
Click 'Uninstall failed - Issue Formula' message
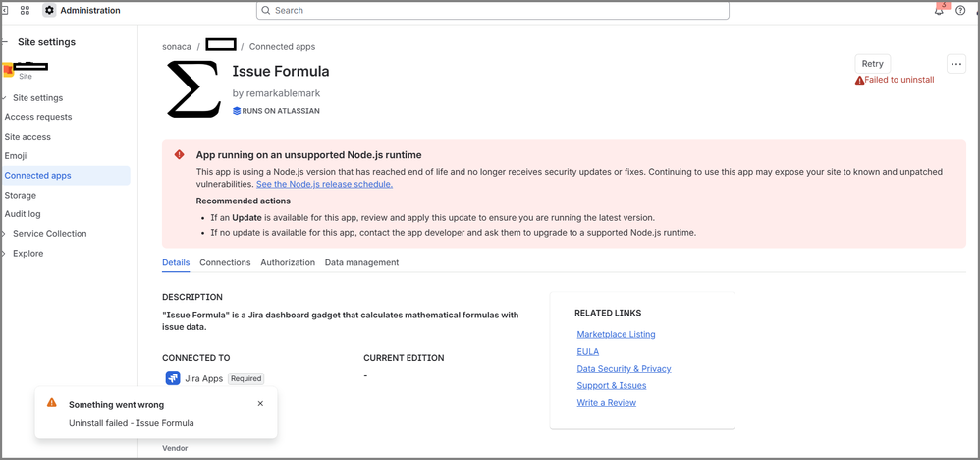(132, 423)
